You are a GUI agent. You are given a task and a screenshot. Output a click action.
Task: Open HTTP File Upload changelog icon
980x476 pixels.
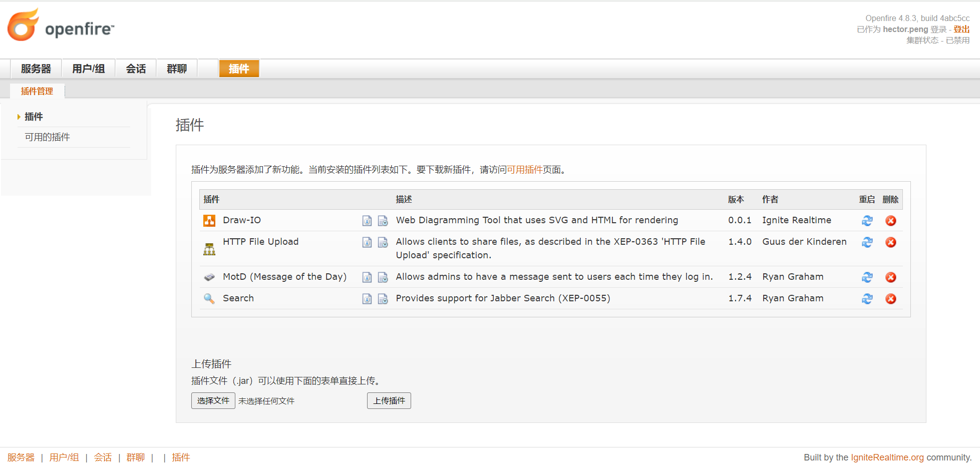click(383, 242)
